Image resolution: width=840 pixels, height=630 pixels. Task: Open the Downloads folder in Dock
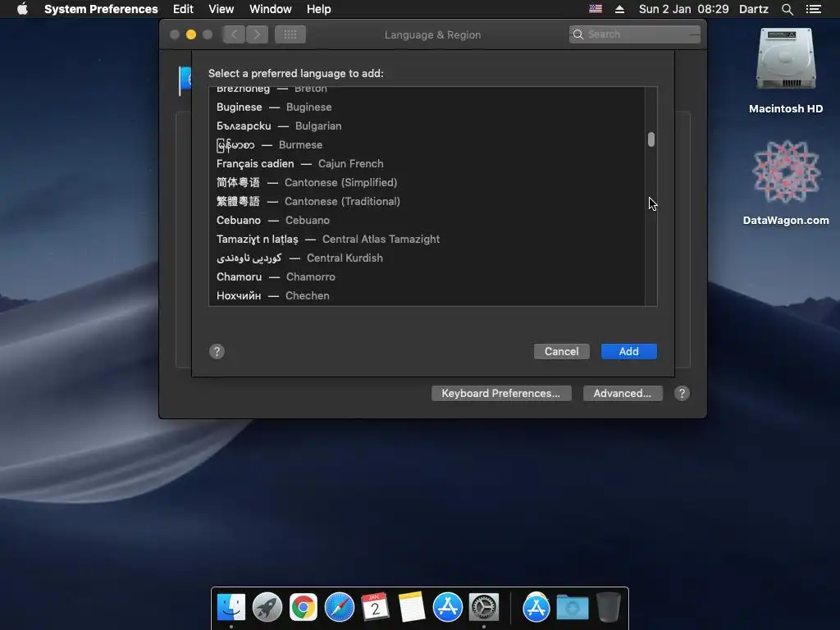tap(572, 608)
